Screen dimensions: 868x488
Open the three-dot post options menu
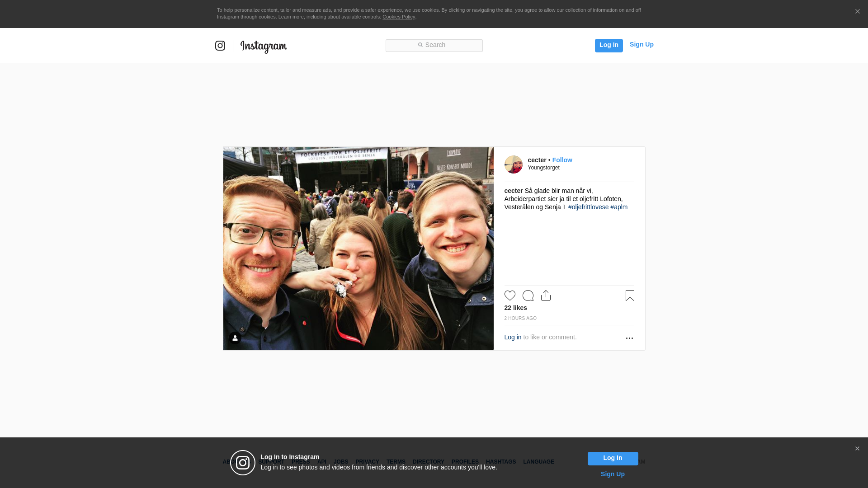[629, 338]
